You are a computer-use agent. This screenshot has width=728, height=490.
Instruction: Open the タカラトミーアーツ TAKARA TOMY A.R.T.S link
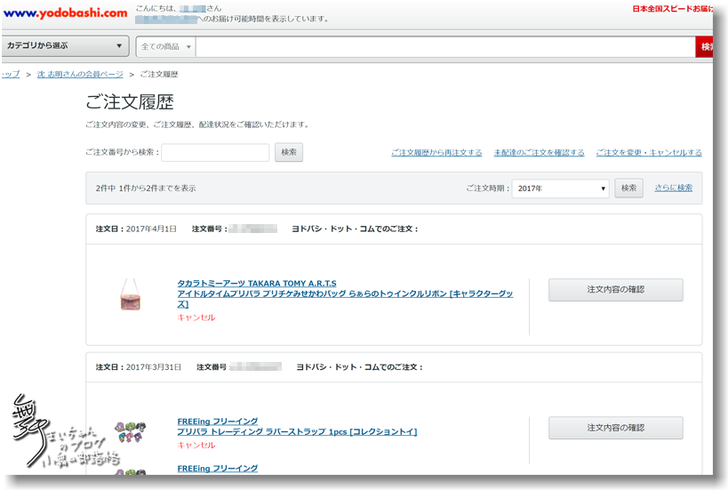257,283
